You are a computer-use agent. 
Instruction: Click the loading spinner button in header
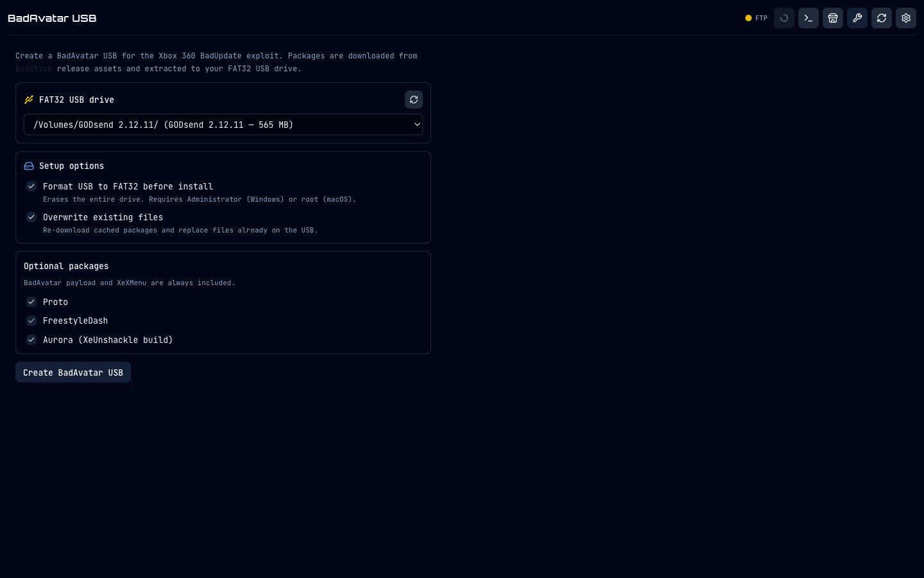[784, 18]
